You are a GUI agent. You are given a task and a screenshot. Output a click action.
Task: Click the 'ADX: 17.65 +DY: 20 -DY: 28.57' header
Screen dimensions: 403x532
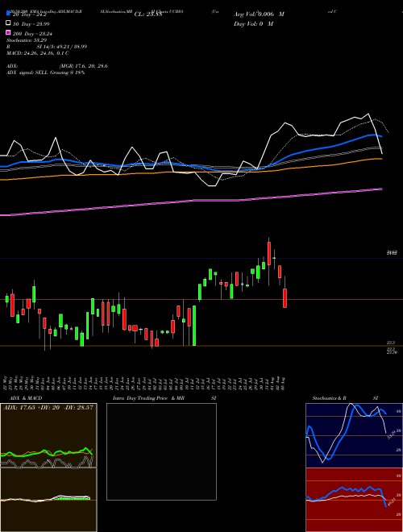pos(48,408)
